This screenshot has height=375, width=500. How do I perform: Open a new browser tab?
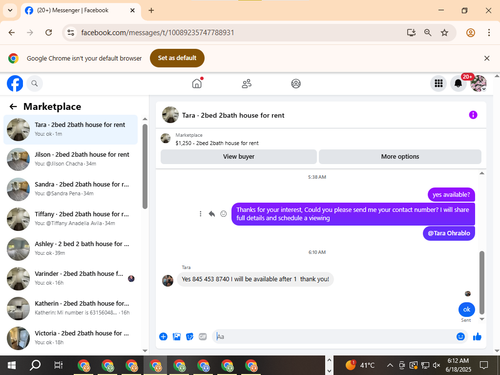(151, 10)
